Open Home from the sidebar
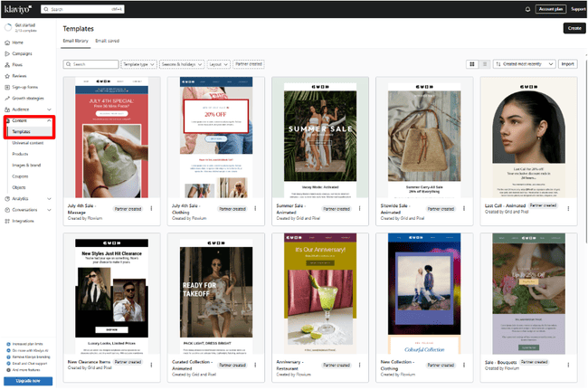Viewport: 588px width, 390px height. point(18,43)
